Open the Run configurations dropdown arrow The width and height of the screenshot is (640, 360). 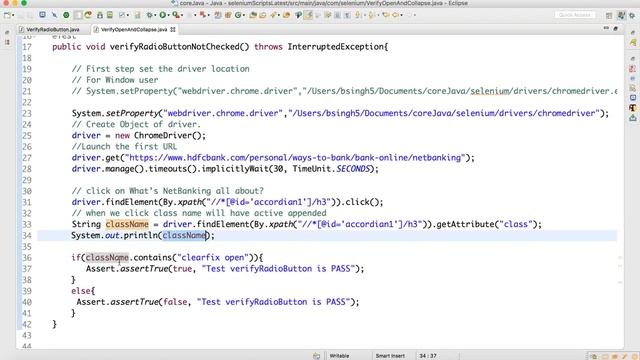(x=169, y=15)
